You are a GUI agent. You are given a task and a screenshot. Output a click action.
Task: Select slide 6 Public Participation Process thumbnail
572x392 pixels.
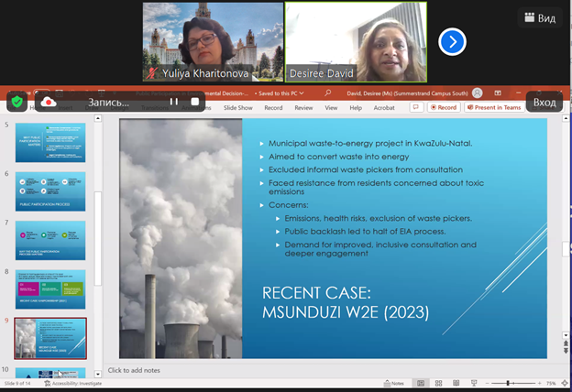coord(50,191)
